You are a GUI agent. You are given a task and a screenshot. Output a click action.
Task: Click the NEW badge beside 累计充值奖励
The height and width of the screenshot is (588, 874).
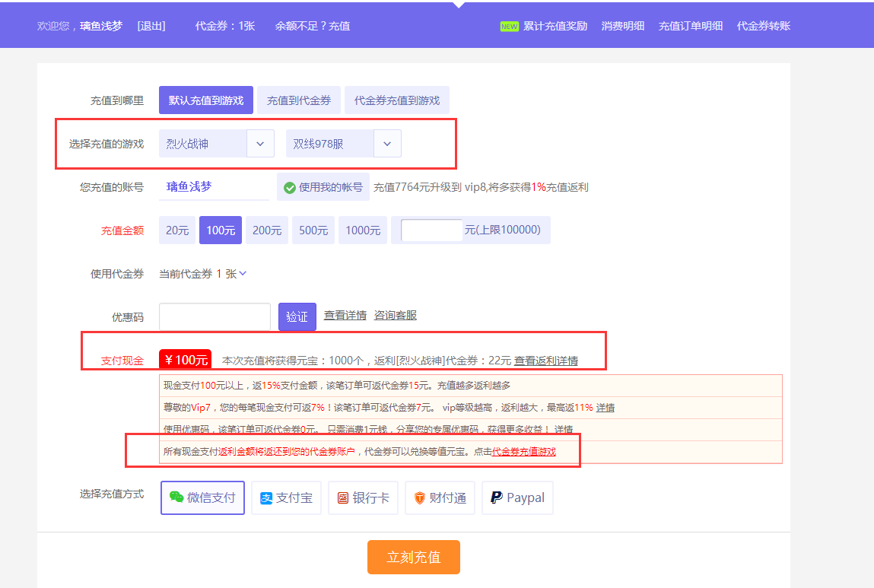pyautogui.click(x=509, y=26)
